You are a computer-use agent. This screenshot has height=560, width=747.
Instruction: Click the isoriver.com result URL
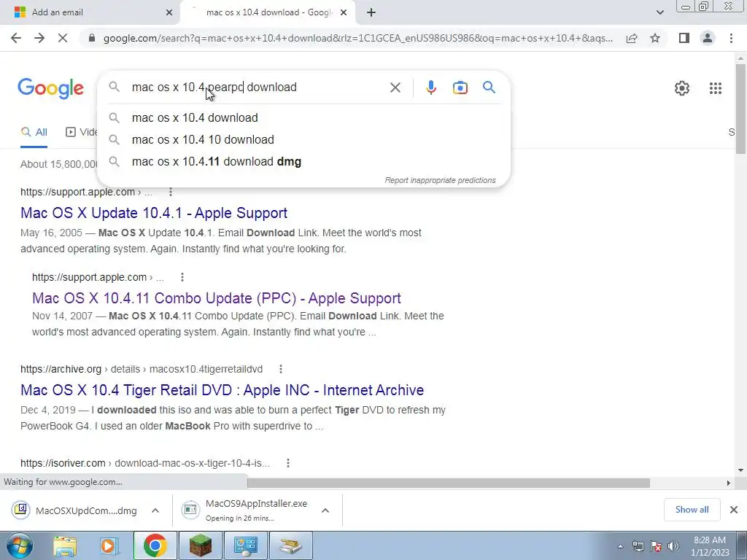[x=145, y=463]
